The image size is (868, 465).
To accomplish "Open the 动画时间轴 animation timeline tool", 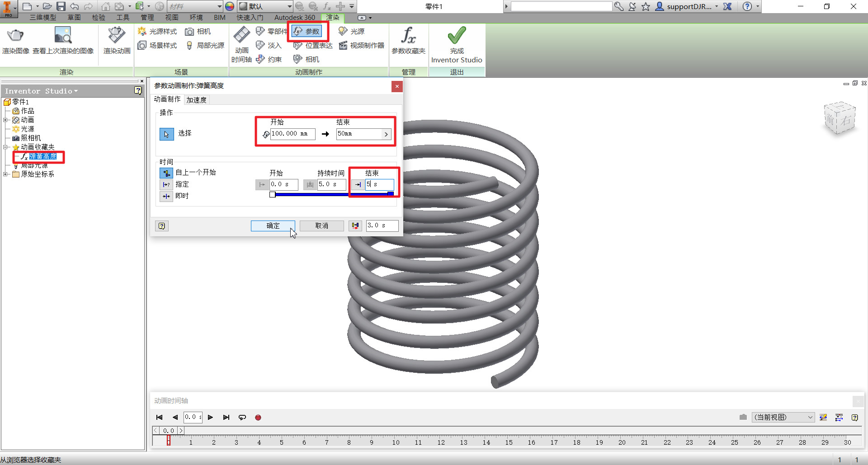I will coord(241,45).
